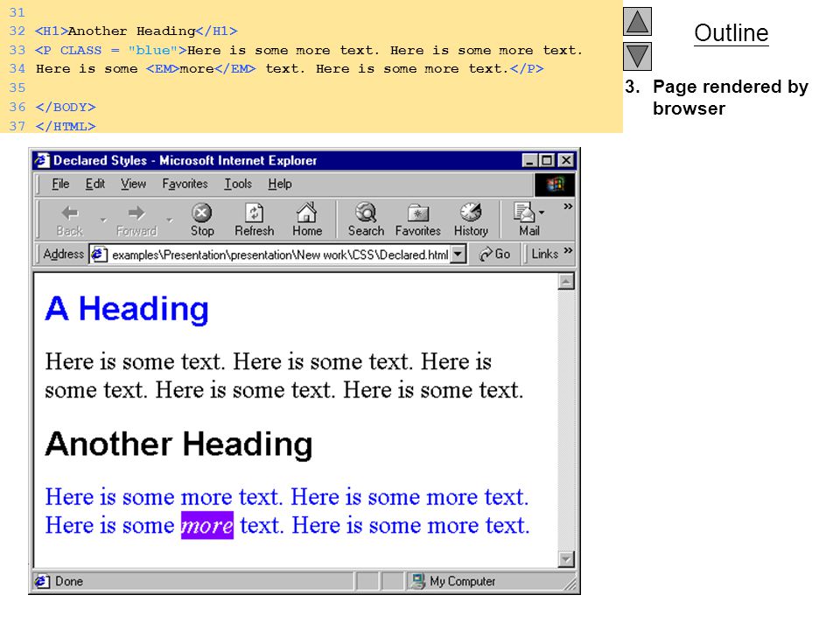
Task: Open the View menu
Action: tap(133, 184)
